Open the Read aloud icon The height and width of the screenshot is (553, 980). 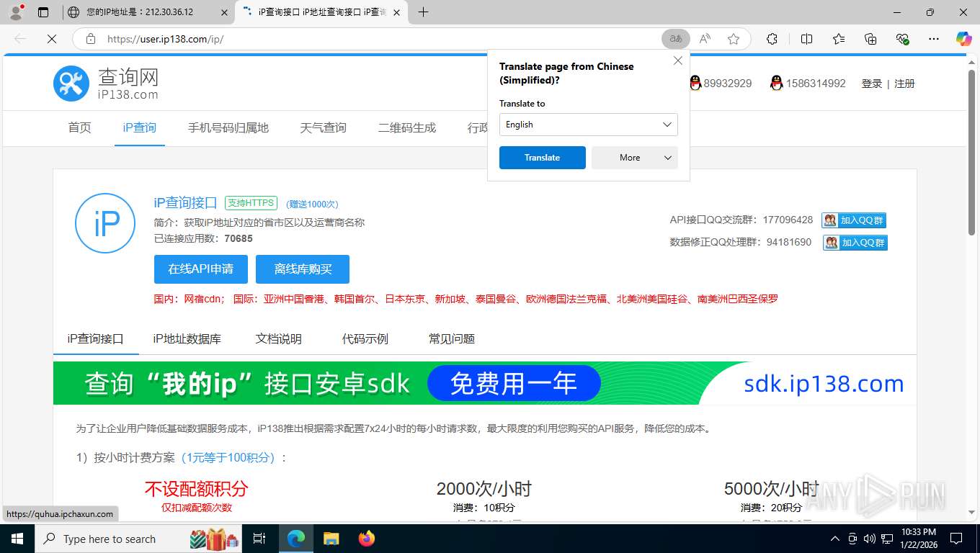click(705, 39)
